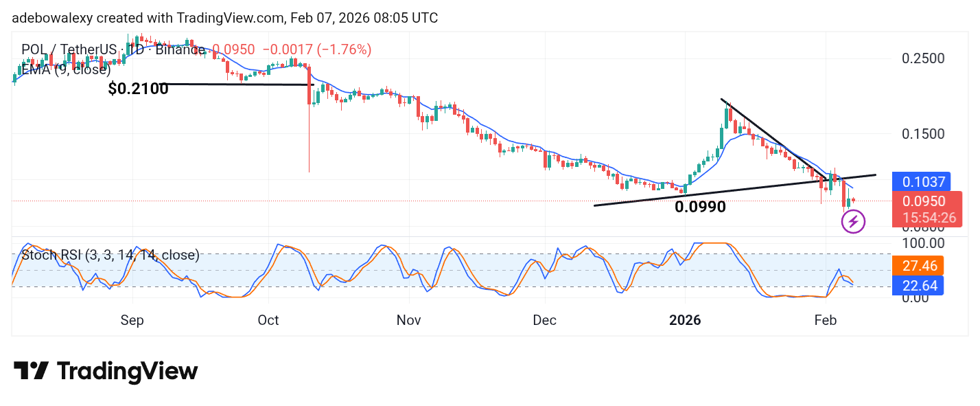The image size is (980, 406).
Task: Click the 15:54:26 countdown timer
Action: [x=928, y=218]
